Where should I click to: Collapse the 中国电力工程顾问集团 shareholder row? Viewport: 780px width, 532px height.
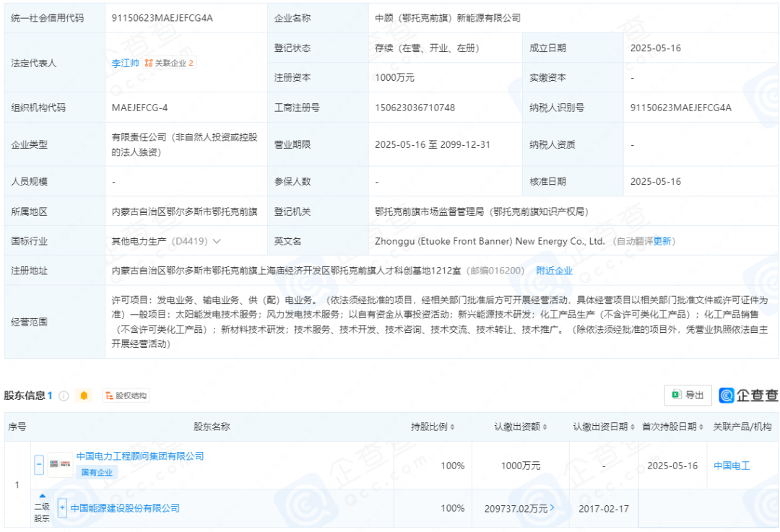click(39, 465)
